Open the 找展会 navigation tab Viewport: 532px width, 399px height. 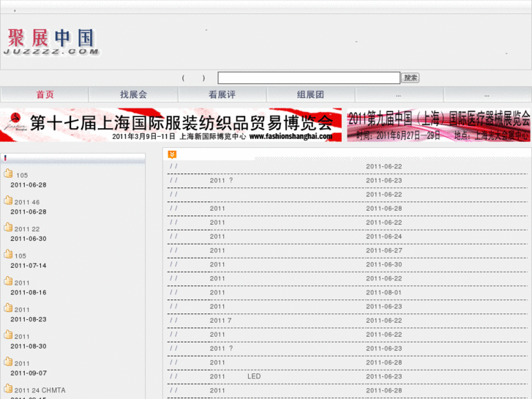(133, 94)
